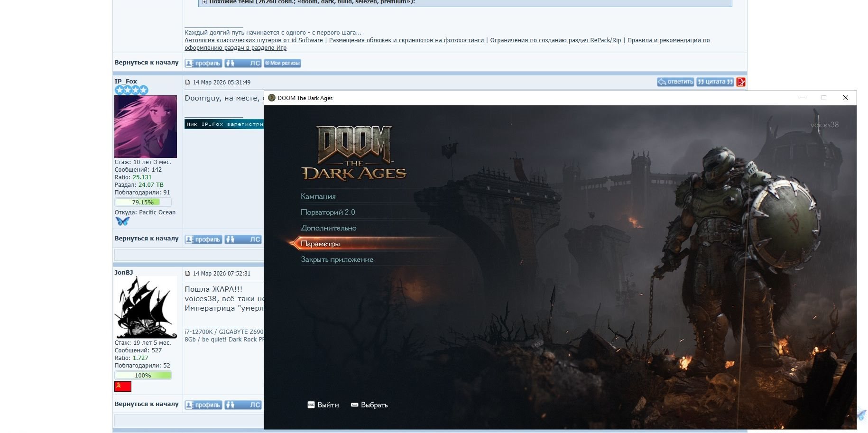Open 'Антология классических шутеров от id Software' link

click(253, 40)
